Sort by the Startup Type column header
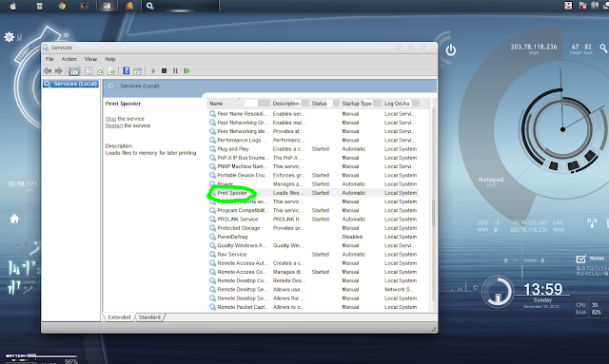 [x=361, y=104]
